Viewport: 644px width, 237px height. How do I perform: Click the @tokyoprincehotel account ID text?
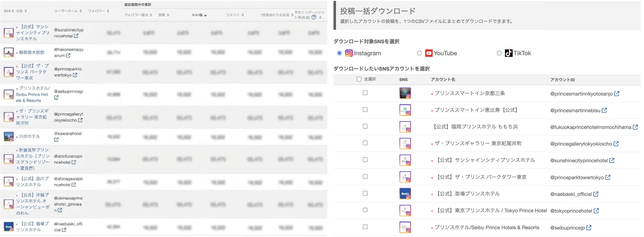(x=571, y=211)
